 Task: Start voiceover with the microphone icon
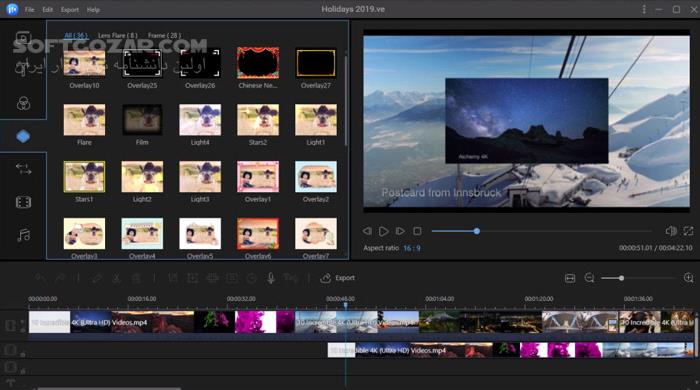(271, 278)
